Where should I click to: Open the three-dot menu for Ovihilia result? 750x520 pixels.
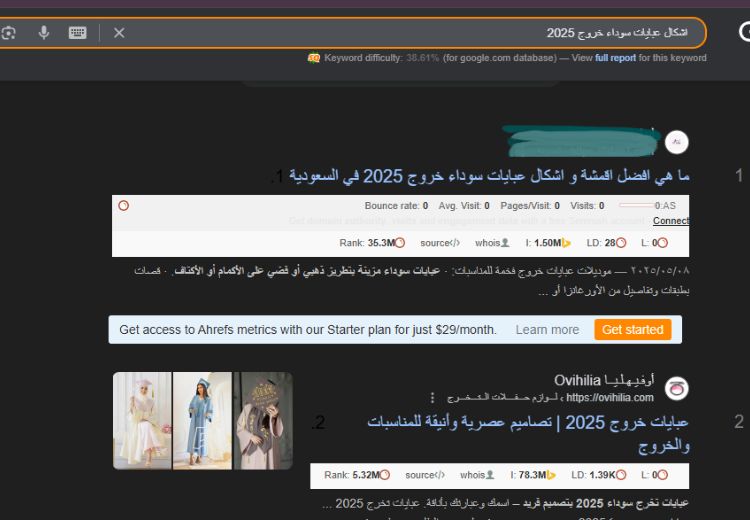[x=432, y=398]
